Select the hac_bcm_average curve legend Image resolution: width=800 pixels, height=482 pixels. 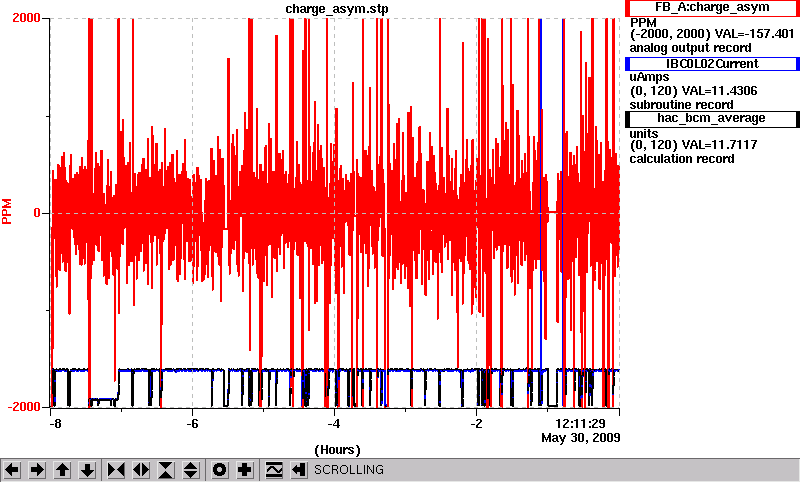[712, 119]
